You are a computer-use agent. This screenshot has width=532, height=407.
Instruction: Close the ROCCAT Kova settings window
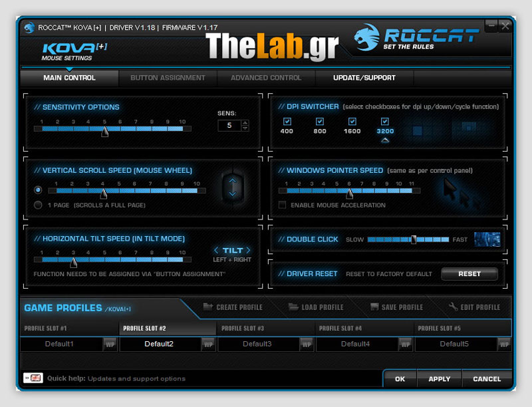coord(505,26)
